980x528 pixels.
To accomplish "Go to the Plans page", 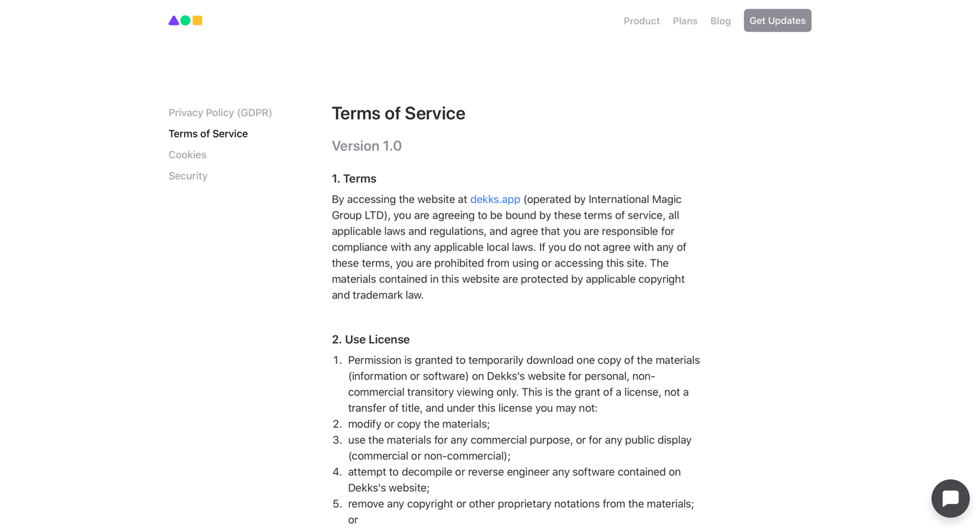I will 685,21.
